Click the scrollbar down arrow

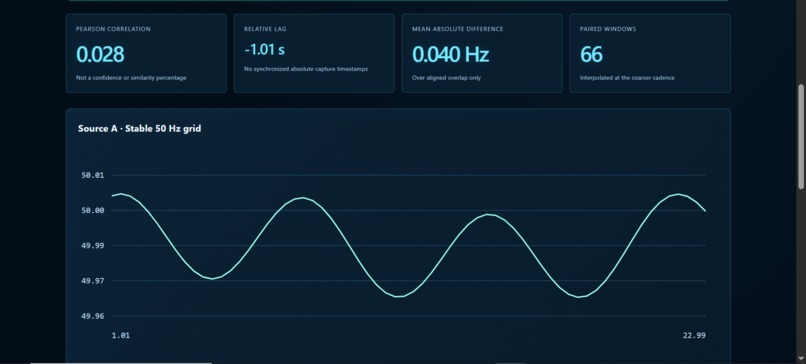pos(801,358)
